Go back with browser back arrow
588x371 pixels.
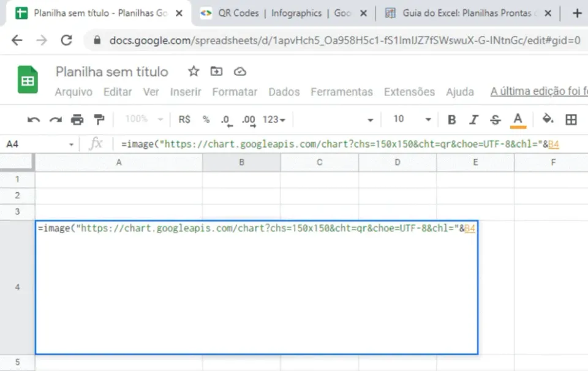(17, 40)
